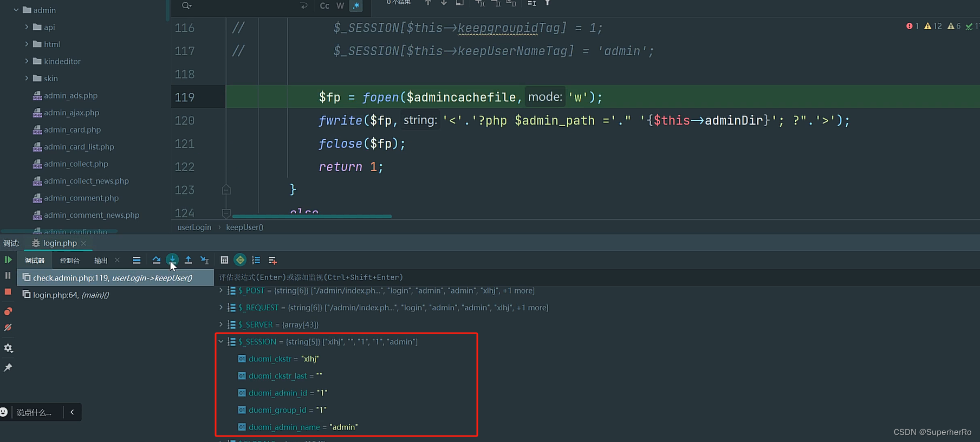This screenshot has width=980, height=442.
Task: Click the userLogin breadcrumb
Action: [194, 227]
